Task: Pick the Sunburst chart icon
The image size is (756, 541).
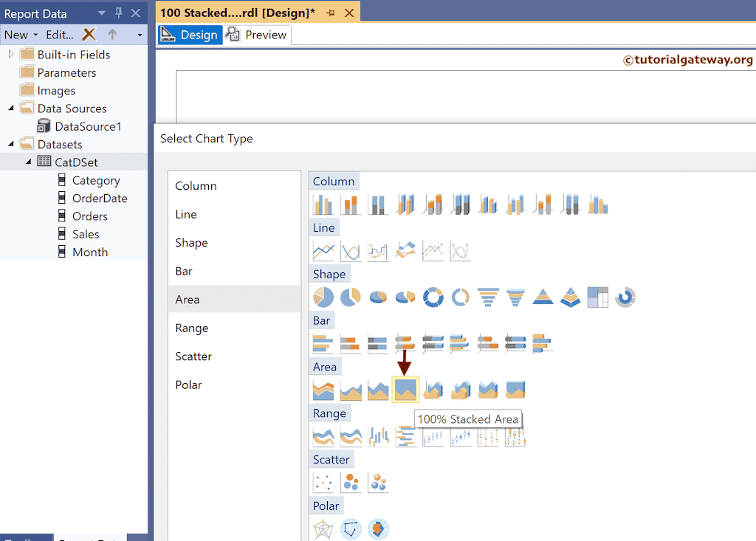Action: tap(625, 297)
